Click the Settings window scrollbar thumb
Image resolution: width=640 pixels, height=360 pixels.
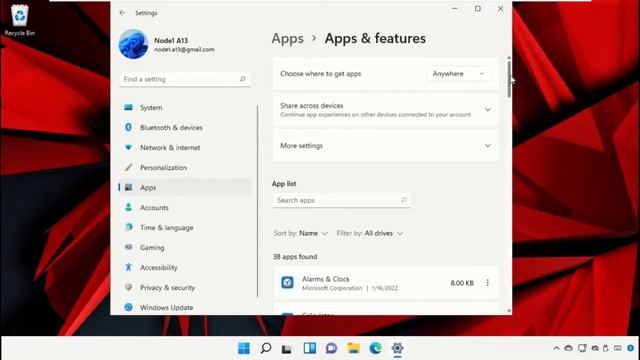[509, 79]
